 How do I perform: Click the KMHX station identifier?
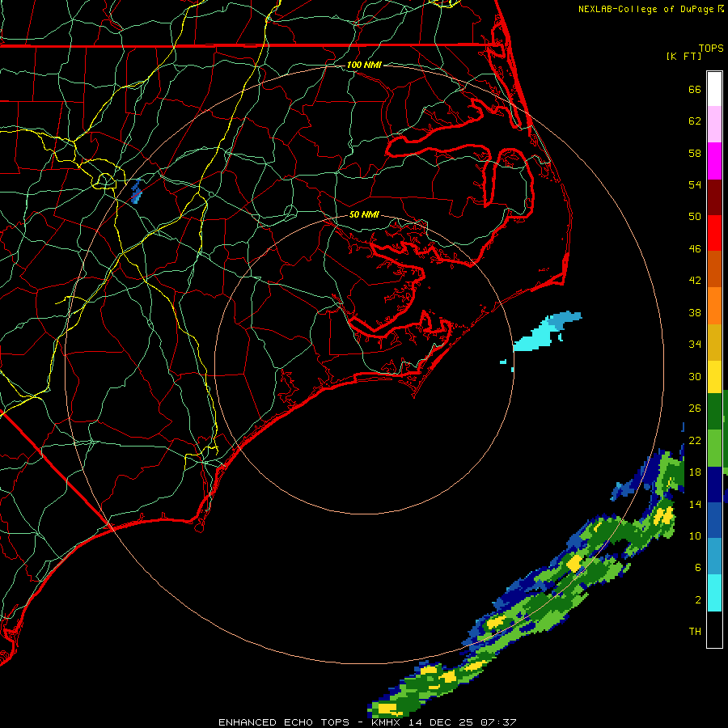click(387, 722)
